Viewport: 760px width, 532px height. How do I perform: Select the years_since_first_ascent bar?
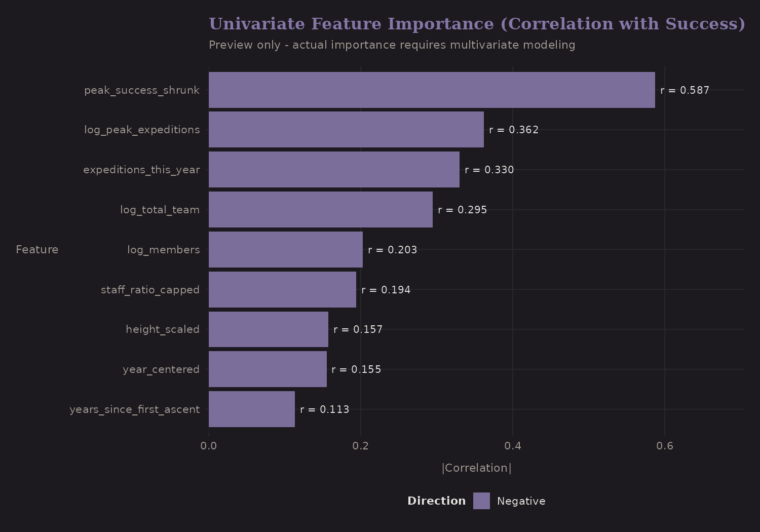click(x=251, y=409)
